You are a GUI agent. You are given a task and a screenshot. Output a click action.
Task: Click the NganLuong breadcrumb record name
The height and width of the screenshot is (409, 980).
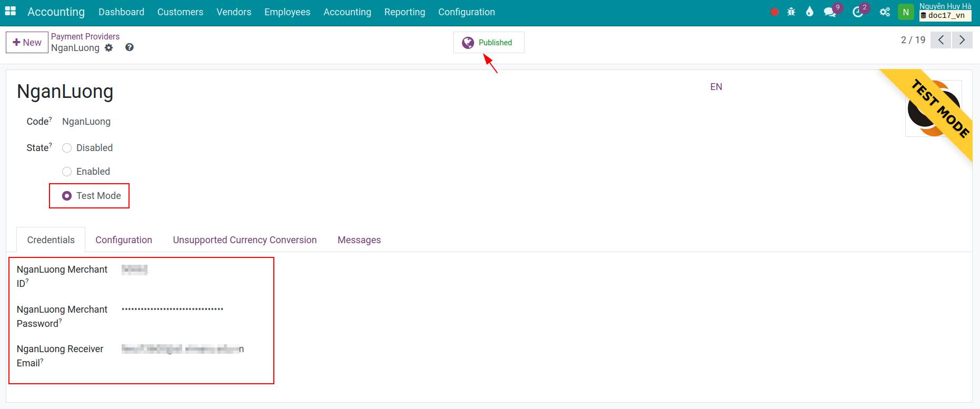tap(75, 48)
